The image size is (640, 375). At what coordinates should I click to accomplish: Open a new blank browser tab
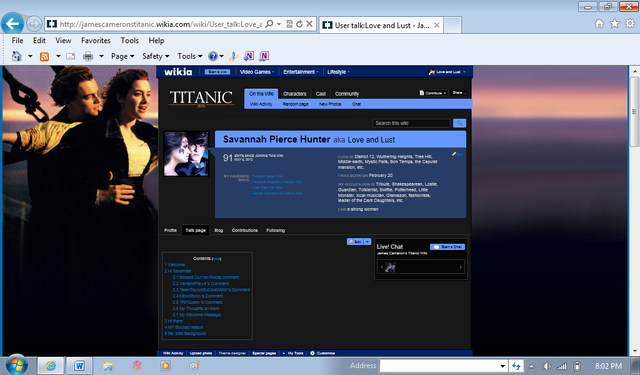pyautogui.click(x=453, y=25)
